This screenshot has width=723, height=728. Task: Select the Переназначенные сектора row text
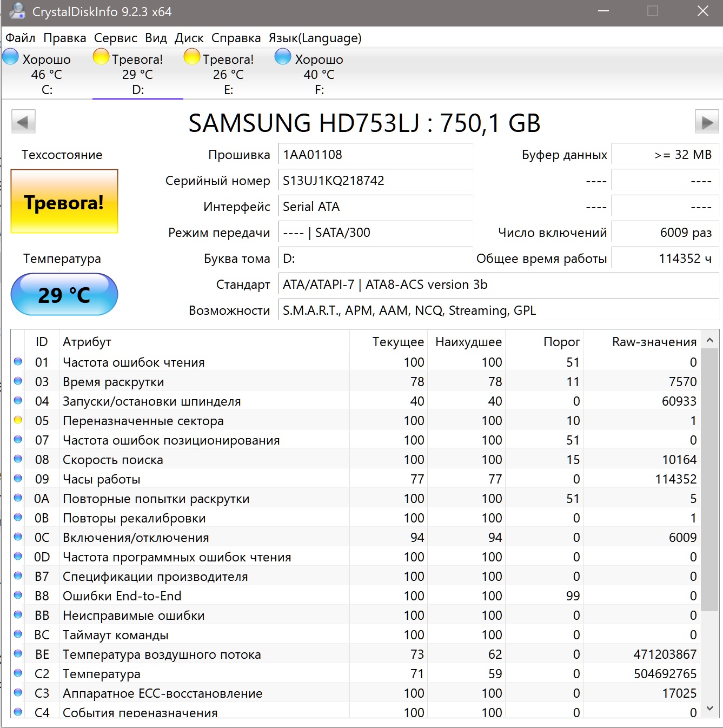pyautogui.click(x=143, y=421)
